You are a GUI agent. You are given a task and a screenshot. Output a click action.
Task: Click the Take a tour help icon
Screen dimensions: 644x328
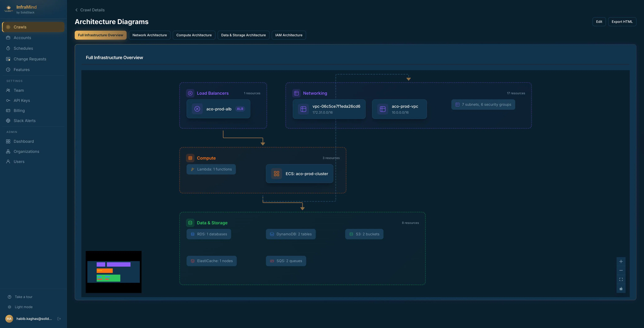[x=9, y=297]
